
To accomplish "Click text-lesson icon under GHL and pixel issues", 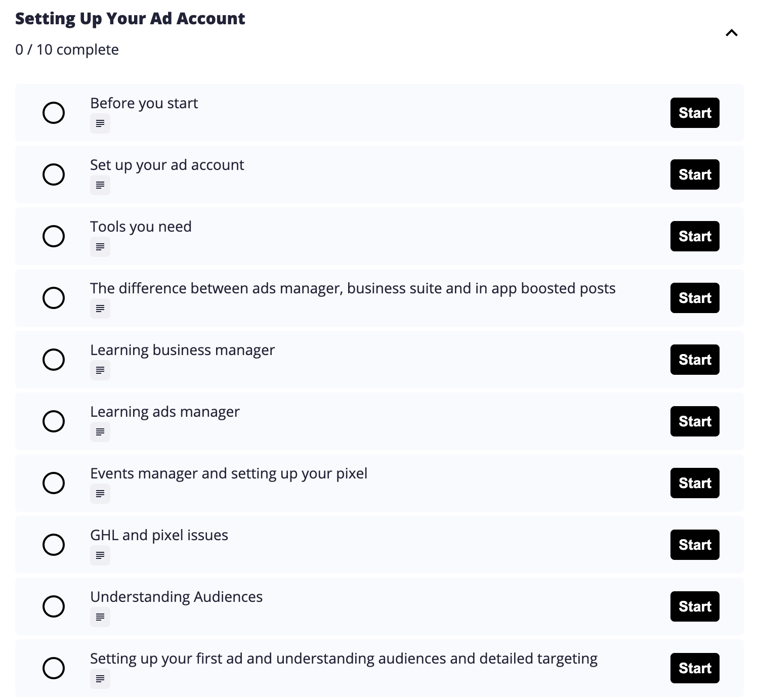I will (x=100, y=555).
